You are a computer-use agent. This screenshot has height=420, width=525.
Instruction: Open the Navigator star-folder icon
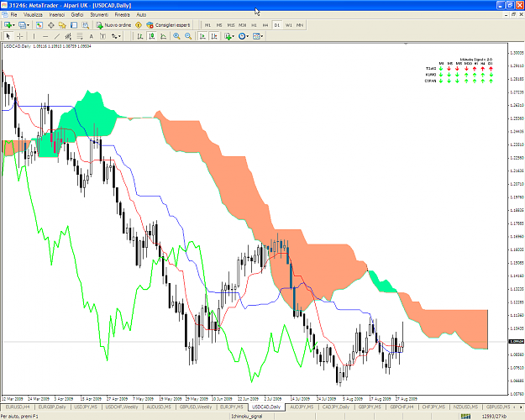pos(62,25)
